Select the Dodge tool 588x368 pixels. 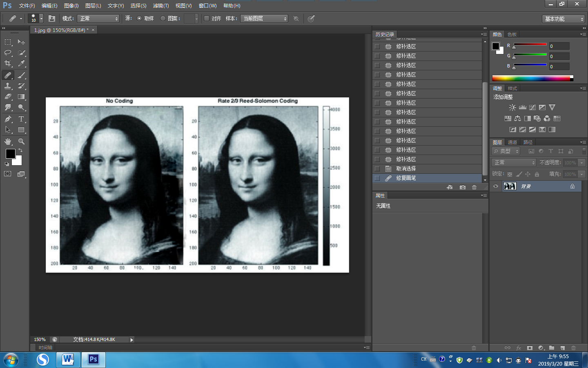tap(21, 107)
